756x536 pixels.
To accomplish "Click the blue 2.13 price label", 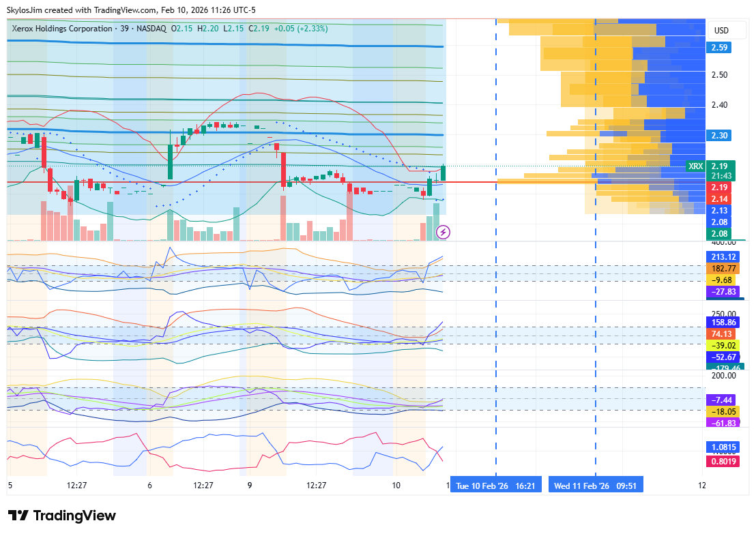I will (x=719, y=211).
